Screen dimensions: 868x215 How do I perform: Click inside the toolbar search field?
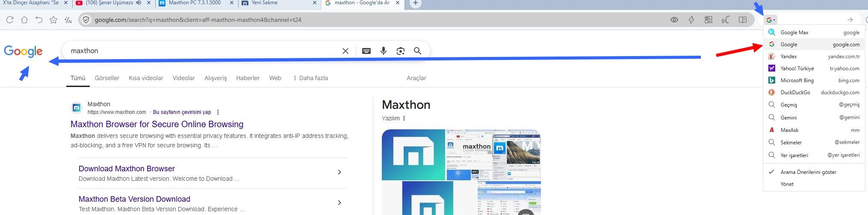810,20
